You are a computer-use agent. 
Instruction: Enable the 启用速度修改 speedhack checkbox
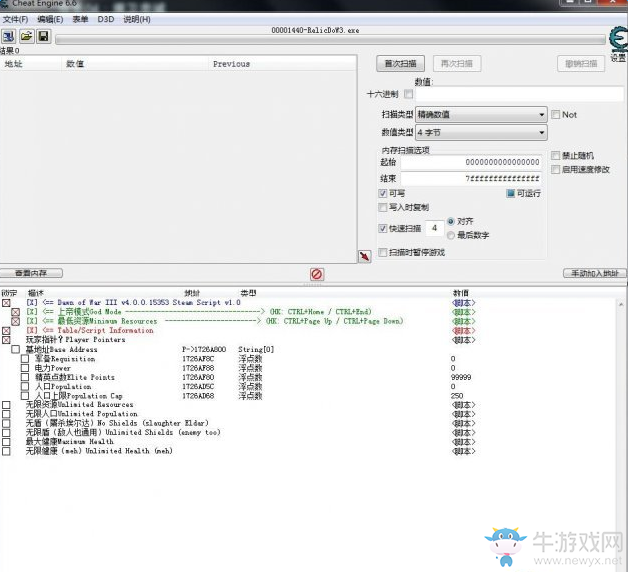(556, 169)
